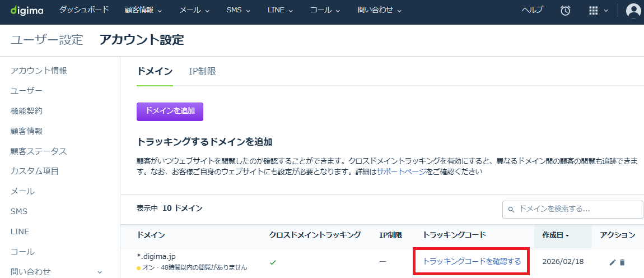Click the grid menu dropdown chevron
The height and width of the screenshot is (278, 644).
605,11
